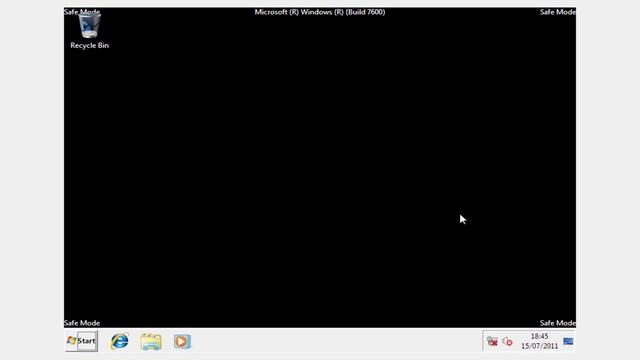Screen dimensions: 640x360
Task: Launch Internet Explorer from the taskbar
Action: point(120,341)
